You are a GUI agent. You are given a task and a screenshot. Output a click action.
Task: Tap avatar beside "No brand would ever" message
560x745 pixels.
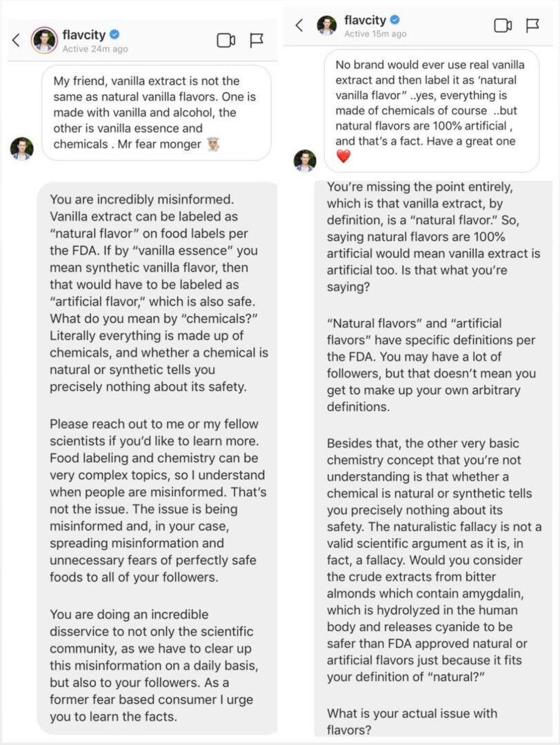pyautogui.click(x=305, y=160)
